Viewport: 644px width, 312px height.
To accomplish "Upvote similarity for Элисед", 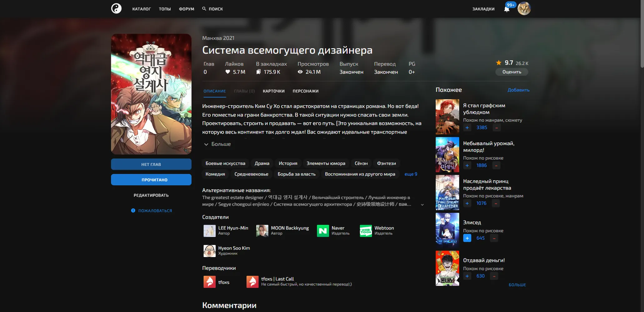I will coord(467,238).
